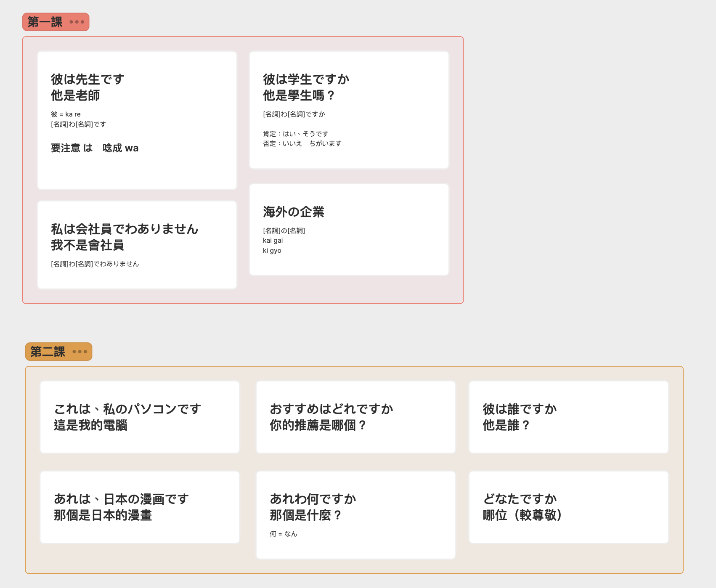Image resolution: width=716 pixels, height=588 pixels.
Task: Click the reading kai gai
Action: [x=273, y=240]
